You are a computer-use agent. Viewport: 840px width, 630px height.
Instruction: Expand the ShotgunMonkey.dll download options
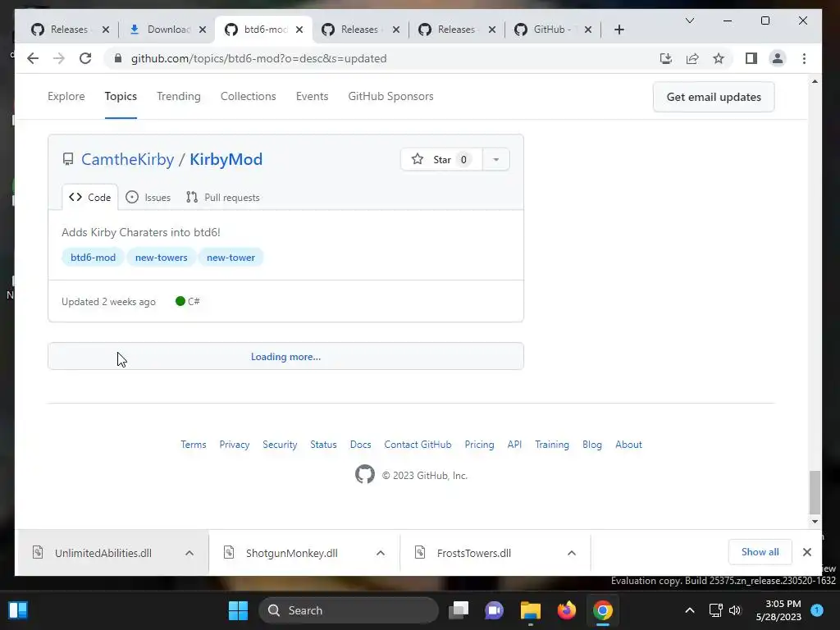click(381, 553)
